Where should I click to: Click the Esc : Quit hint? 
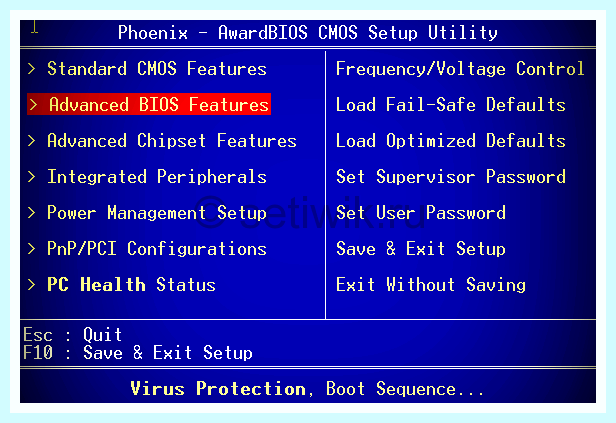click(73, 335)
